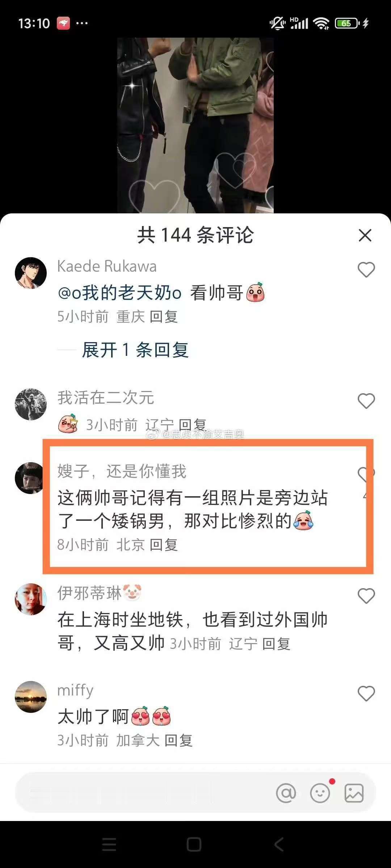Tap the Android back navigation button
The height and width of the screenshot is (868, 391).
coord(279,845)
